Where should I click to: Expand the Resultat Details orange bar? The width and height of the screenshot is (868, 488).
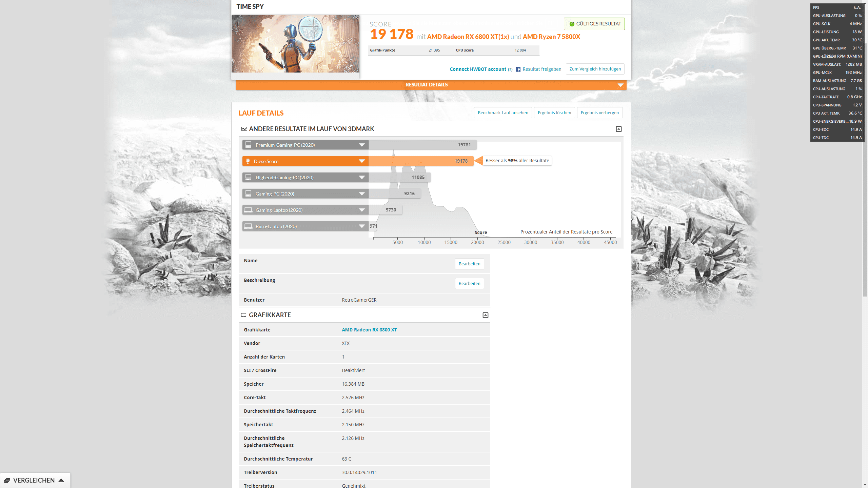pos(431,85)
